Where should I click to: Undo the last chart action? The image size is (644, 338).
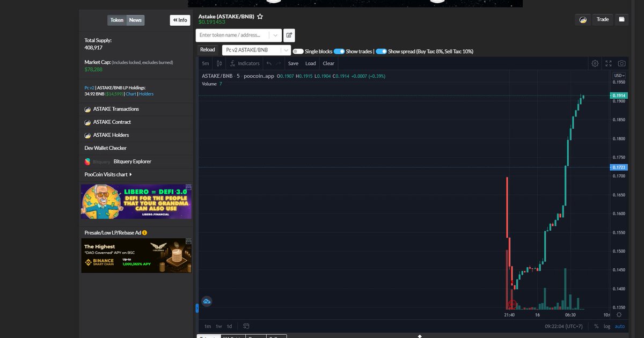click(x=269, y=63)
